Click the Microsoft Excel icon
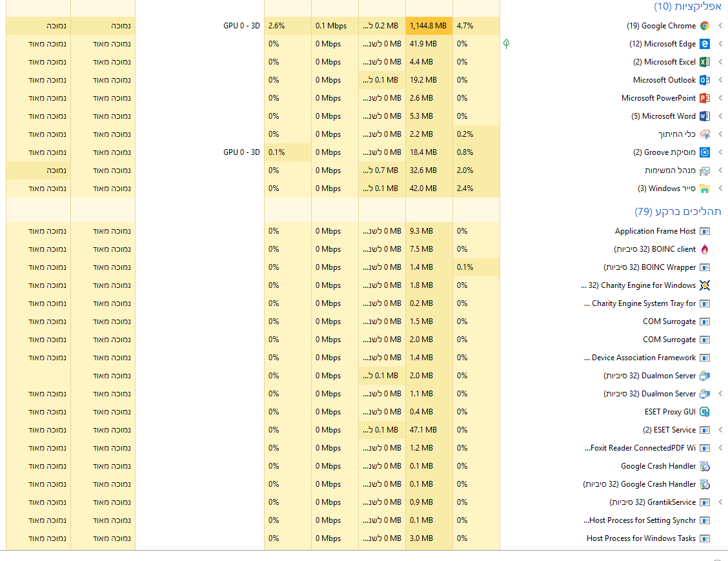Screen dimensions: 728x561 (x=705, y=62)
